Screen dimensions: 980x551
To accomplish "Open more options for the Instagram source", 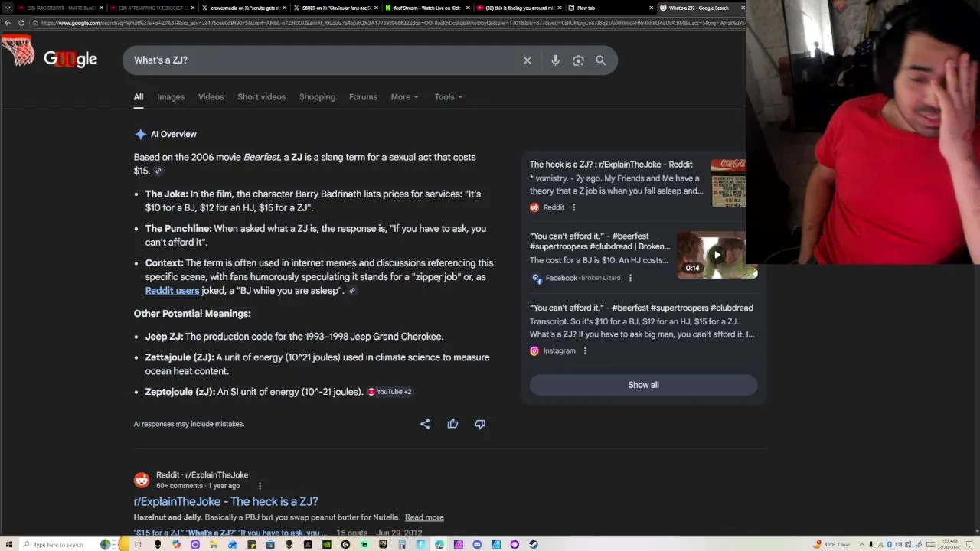I will tap(585, 350).
